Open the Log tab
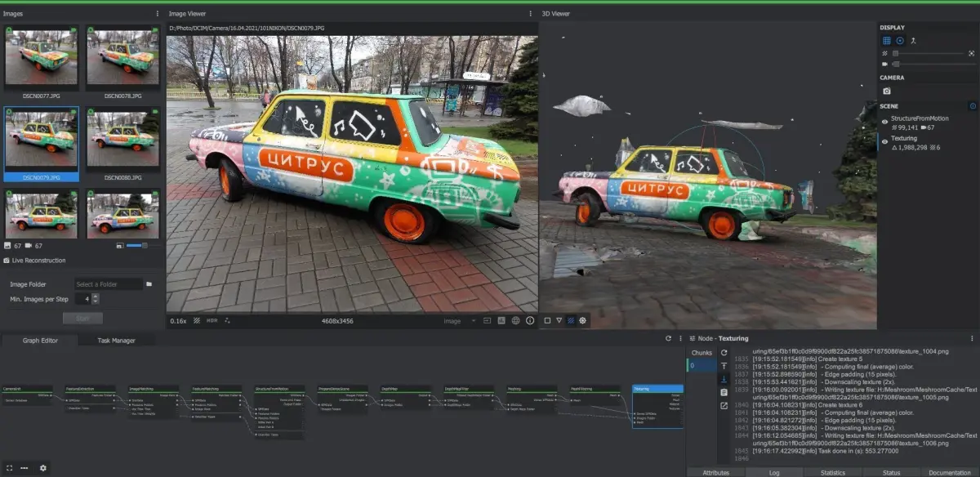 774,472
